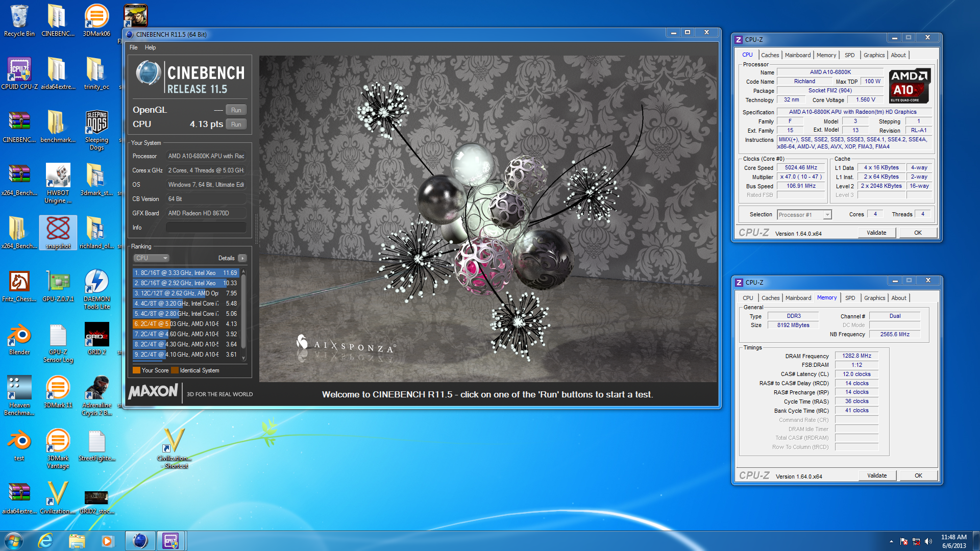The height and width of the screenshot is (551, 980).
Task: Click the DRAM Frequency value 1282.8 MHz
Action: (x=856, y=356)
